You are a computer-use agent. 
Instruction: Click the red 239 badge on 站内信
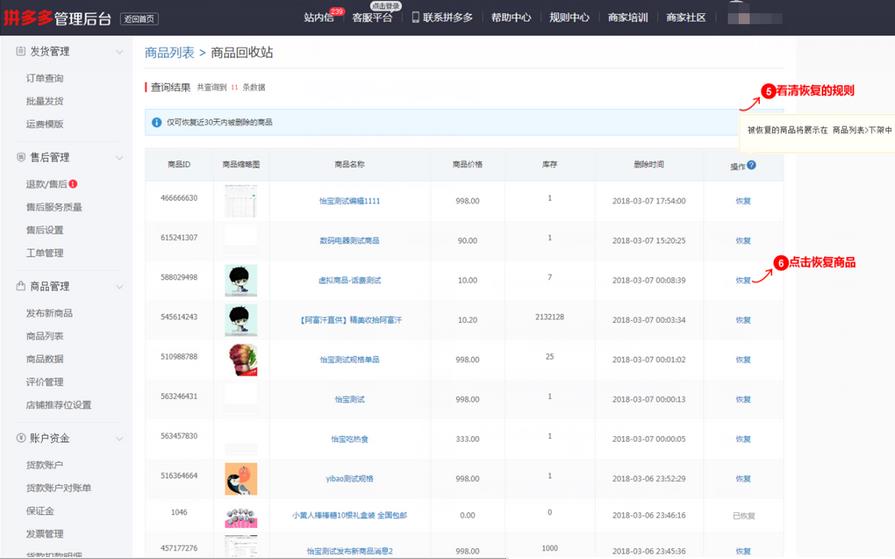click(x=337, y=11)
